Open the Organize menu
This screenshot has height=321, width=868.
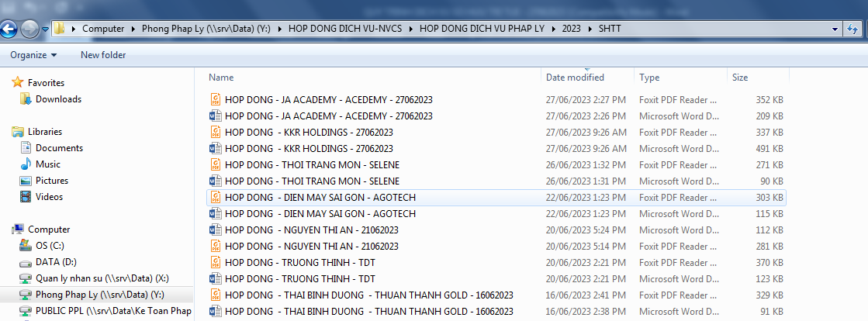click(x=33, y=55)
